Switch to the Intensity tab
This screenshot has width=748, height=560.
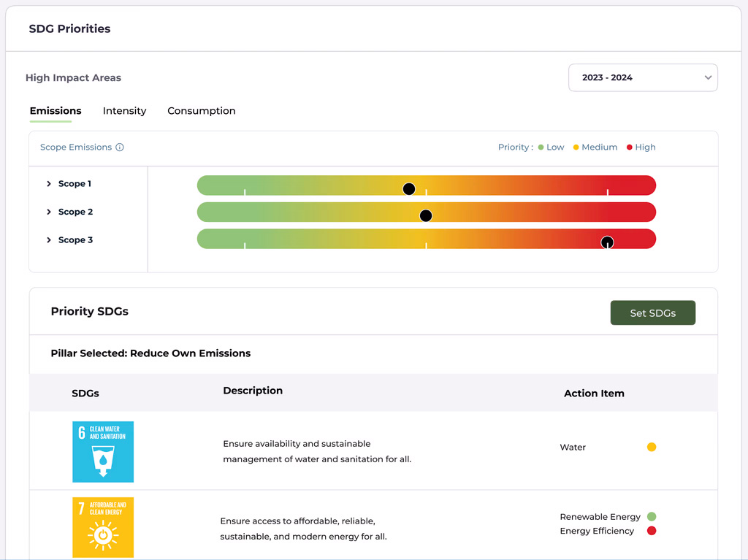tap(124, 111)
